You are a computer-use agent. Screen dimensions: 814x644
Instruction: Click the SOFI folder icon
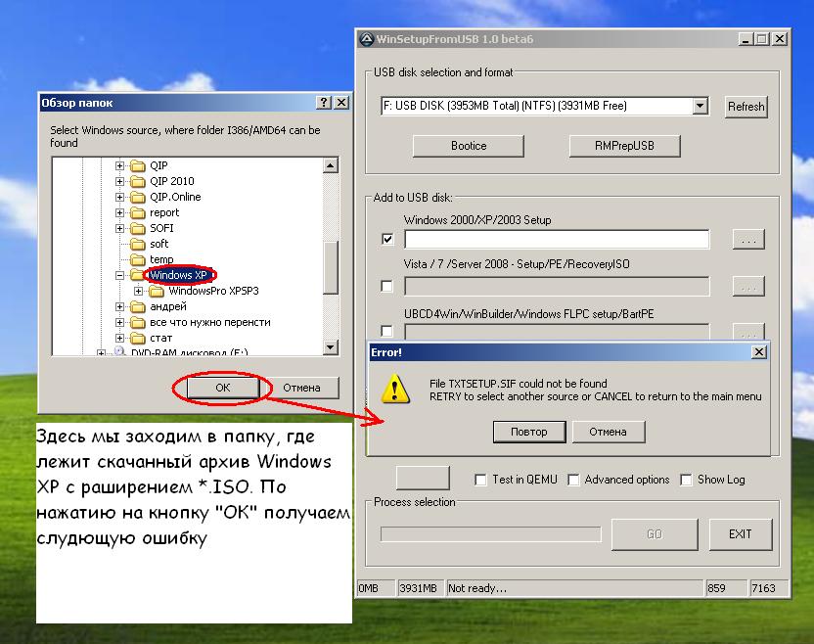click(138, 228)
